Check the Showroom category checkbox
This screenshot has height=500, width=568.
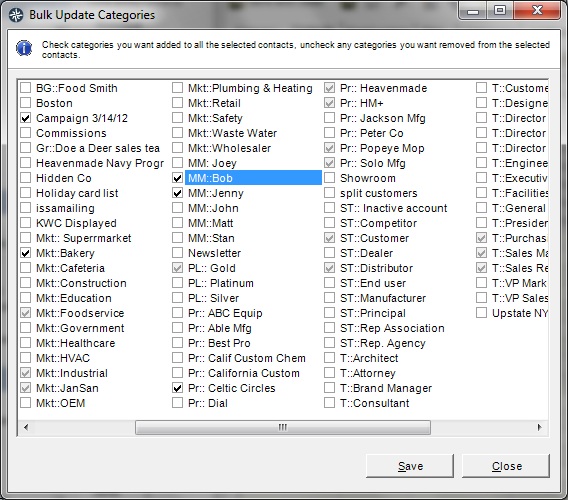pyautogui.click(x=329, y=178)
